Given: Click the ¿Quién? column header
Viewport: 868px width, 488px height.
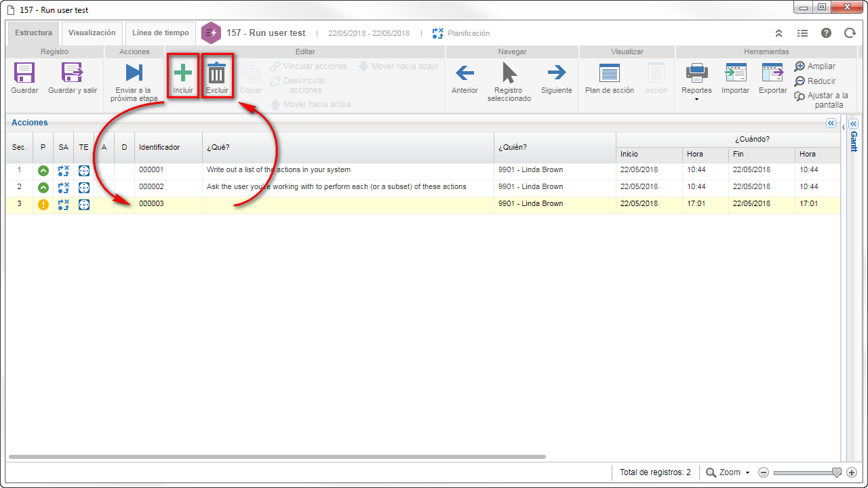Looking at the screenshot, I should pyautogui.click(x=555, y=147).
